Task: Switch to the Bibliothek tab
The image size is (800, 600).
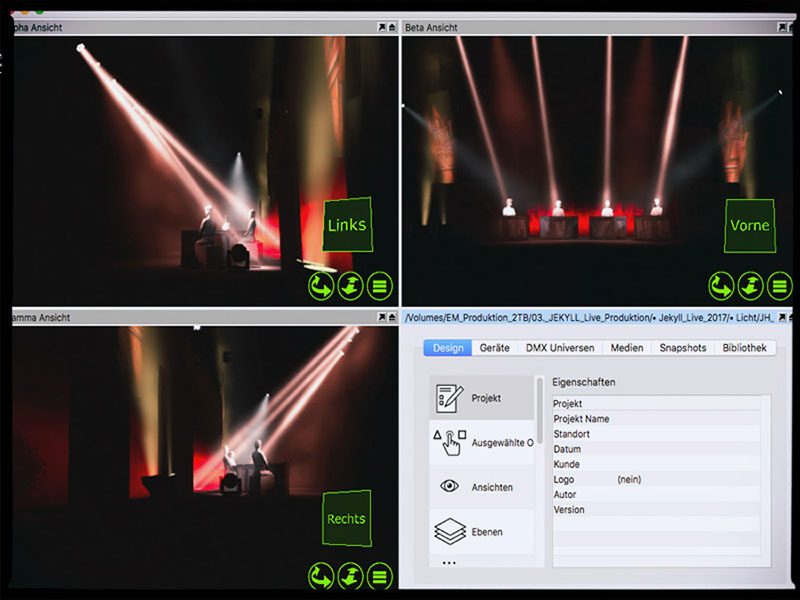Action: [x=745, y=348]
